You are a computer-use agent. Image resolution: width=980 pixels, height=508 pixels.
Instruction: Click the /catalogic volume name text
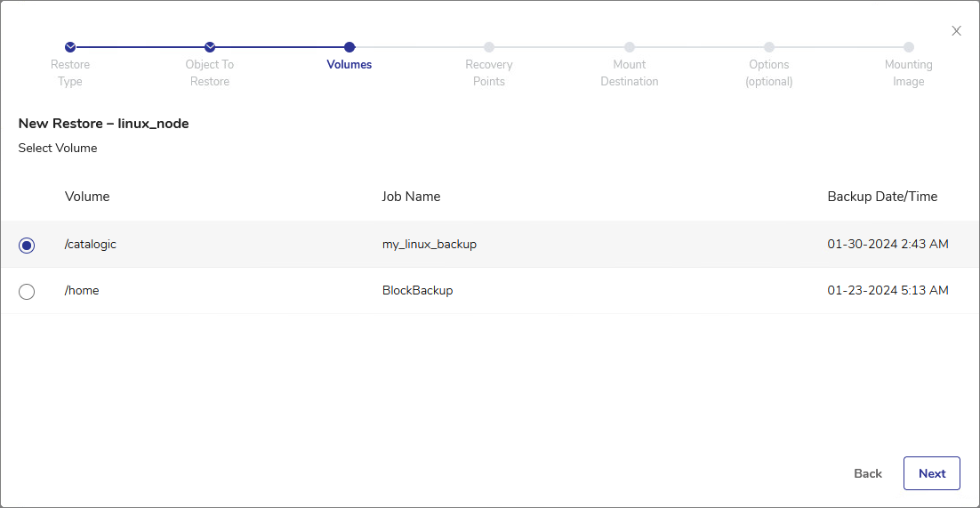(91, 244)
